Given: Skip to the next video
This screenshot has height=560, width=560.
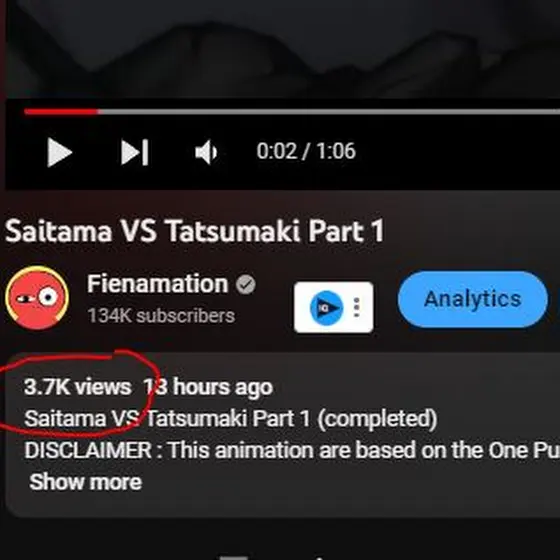Looking at the screenshot, I should [x=135, y=152].
